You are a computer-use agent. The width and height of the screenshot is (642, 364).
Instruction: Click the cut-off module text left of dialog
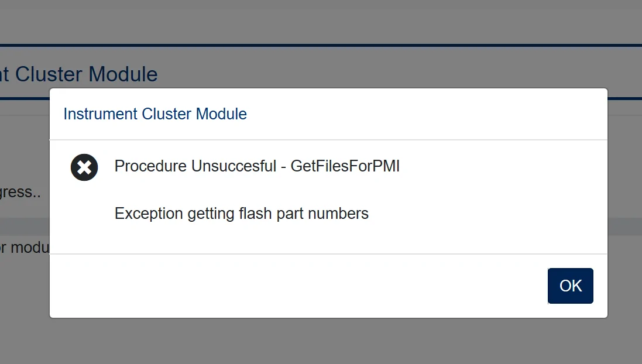click(x=25, y=248)
